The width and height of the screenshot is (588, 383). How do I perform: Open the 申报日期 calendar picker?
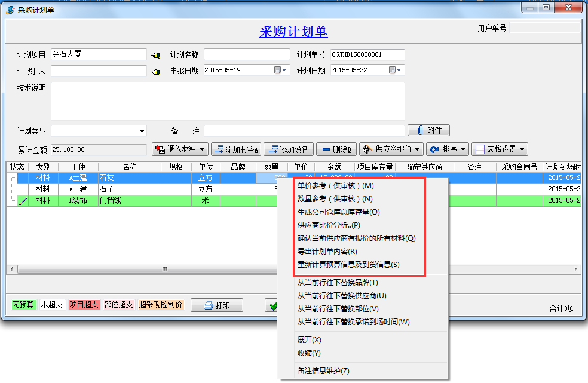coord(280,71)
